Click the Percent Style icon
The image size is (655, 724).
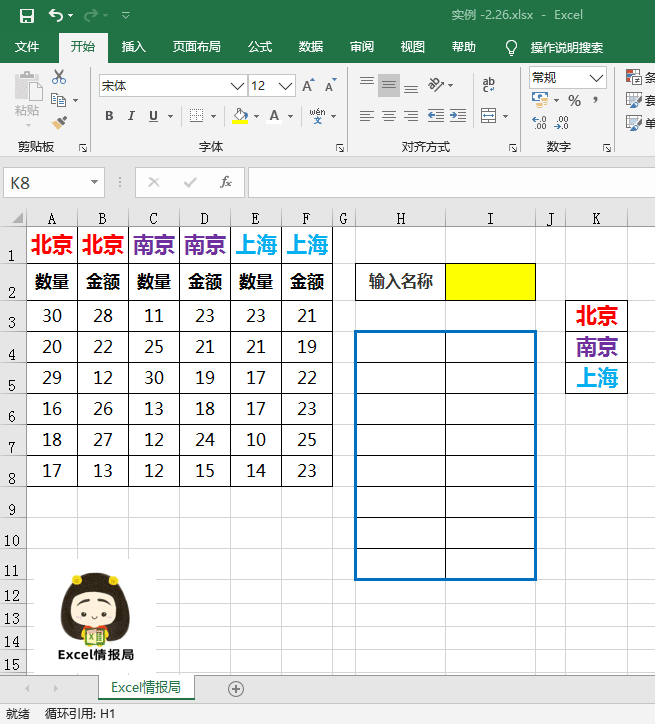[574, 100]
